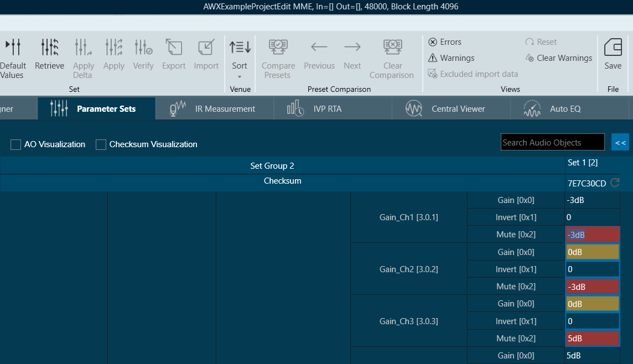The width and height of the screenshot is (633, 364).
Task: Click Gain_Ch3 Invert value 0
Action: [x=592, y=321]
